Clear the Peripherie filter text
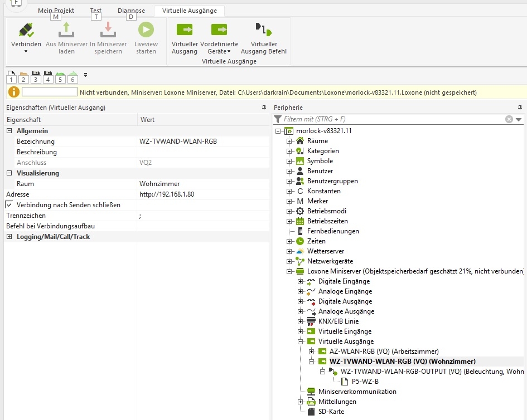The width and height of the screenshot is (527, 420). pyautogui.click(x=509, y=119)
